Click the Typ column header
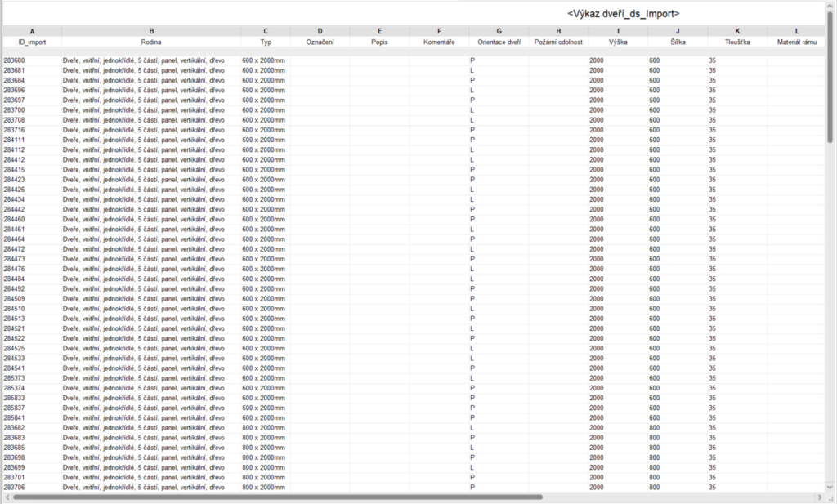The height and width of the screenshot is (504, 837). [266, 41]
